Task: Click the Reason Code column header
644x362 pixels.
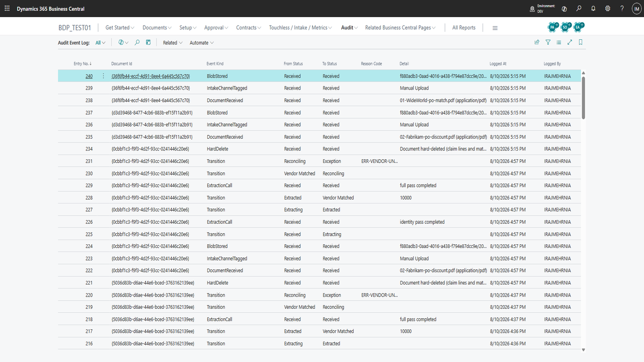Action: point(371,64)
